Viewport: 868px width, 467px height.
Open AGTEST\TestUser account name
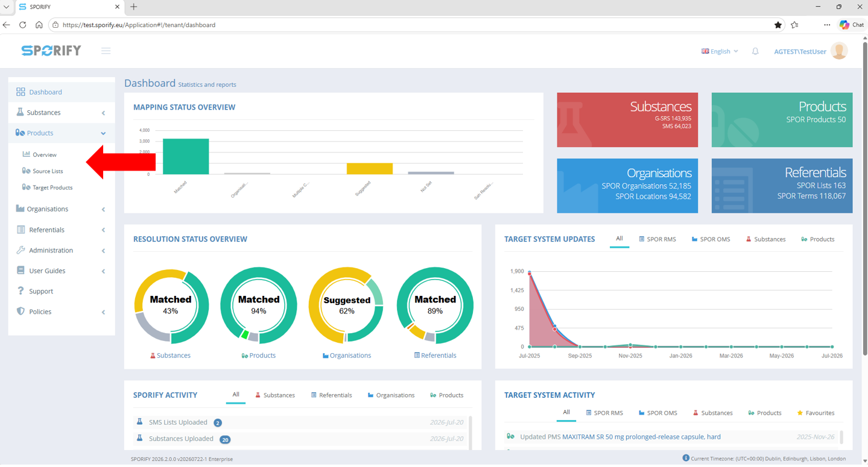[800, 51]
